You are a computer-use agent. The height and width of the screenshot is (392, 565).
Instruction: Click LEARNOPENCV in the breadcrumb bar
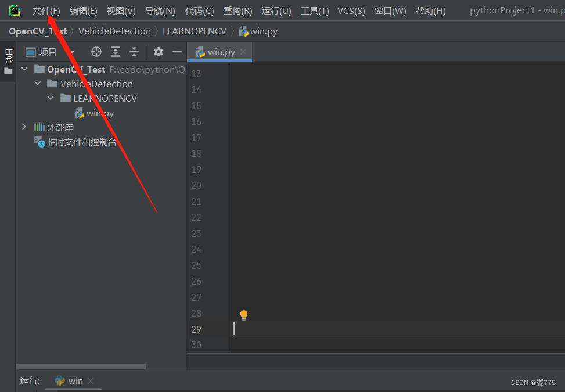[195, 31]
